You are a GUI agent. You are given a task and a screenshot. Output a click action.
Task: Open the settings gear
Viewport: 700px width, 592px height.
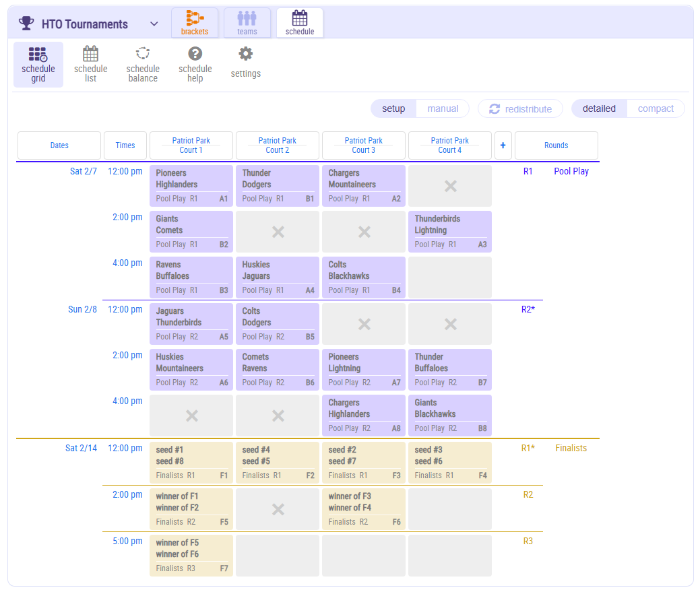click(246, 63)
